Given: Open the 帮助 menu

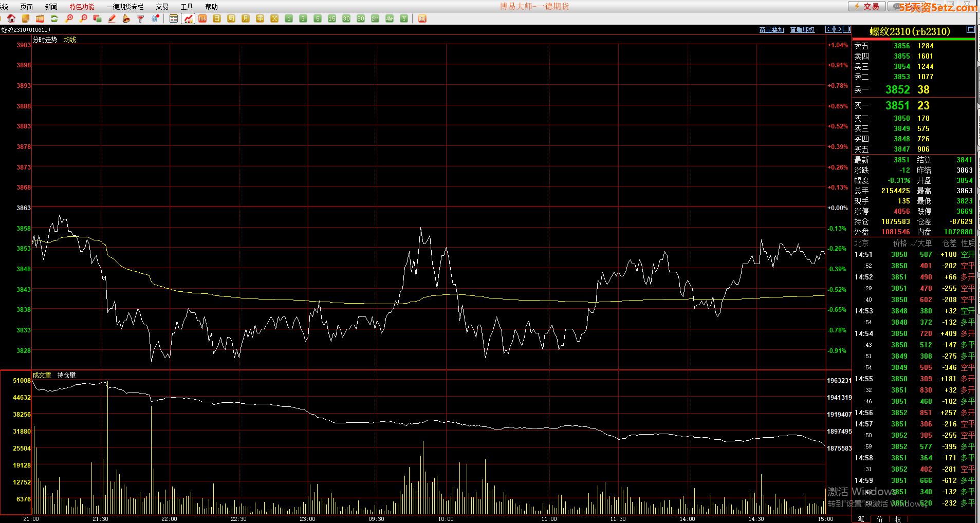Looking at the screenshot, I should (x=211, y=7).
